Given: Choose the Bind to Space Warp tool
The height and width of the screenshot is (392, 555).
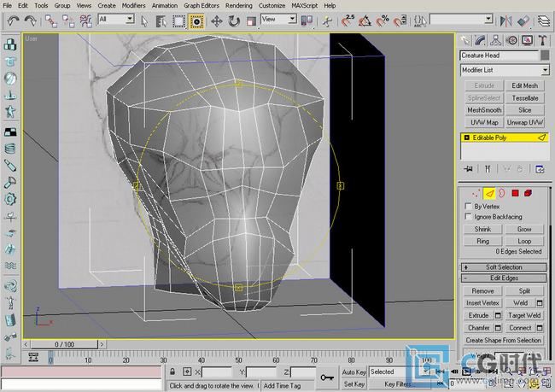Looking at the screenshot, I should point(86,20).
